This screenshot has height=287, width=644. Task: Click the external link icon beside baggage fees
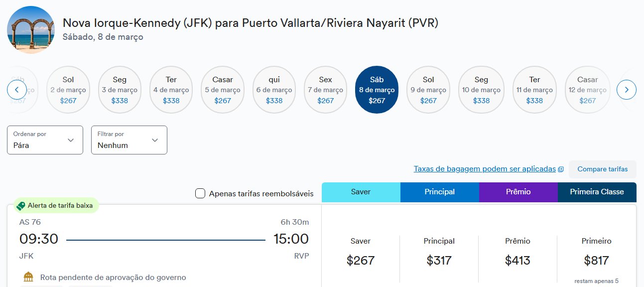561,169
